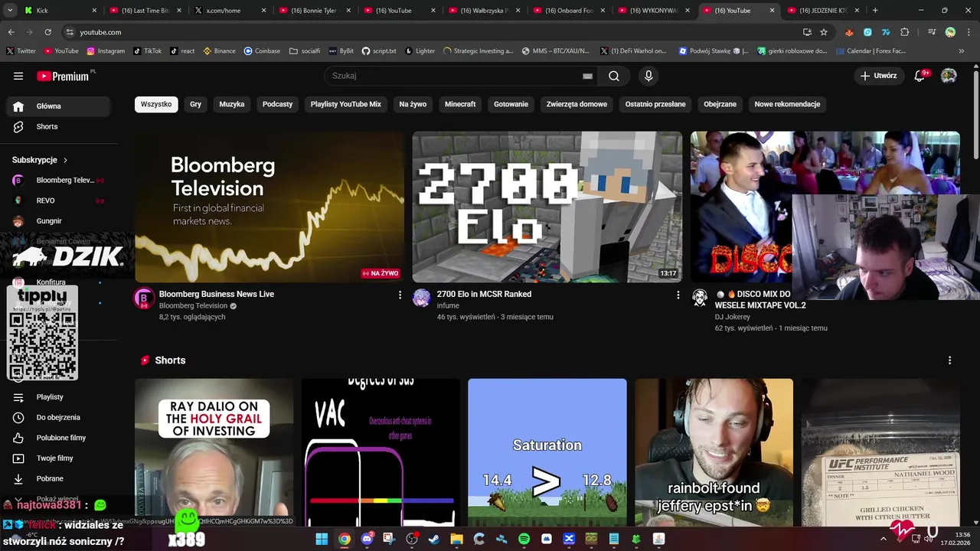The height and width of the screenshot is (551, 980).
Task: Open the Steam icon on the taskbar
Action: tap(434, 539)
